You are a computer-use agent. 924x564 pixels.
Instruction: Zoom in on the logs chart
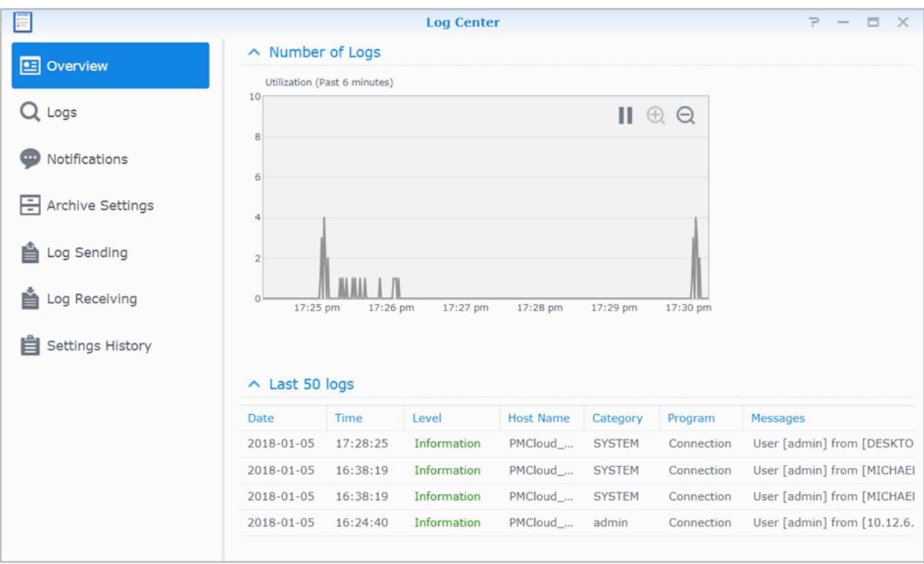tap(655, 115)
